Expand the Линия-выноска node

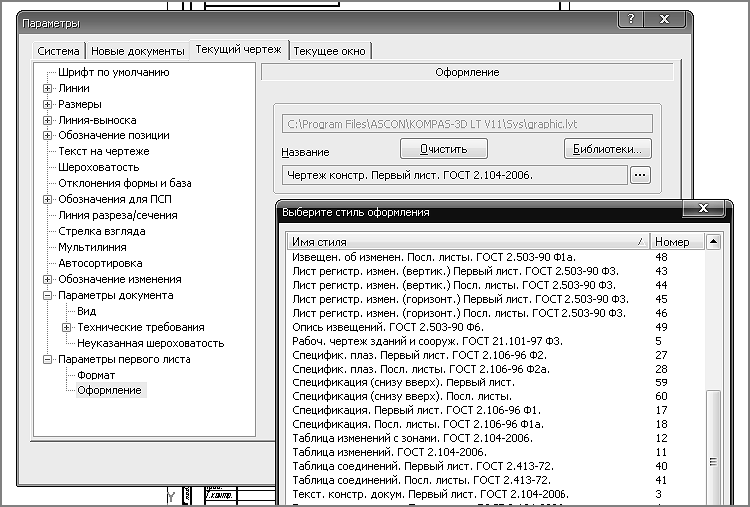click(47, 120)
